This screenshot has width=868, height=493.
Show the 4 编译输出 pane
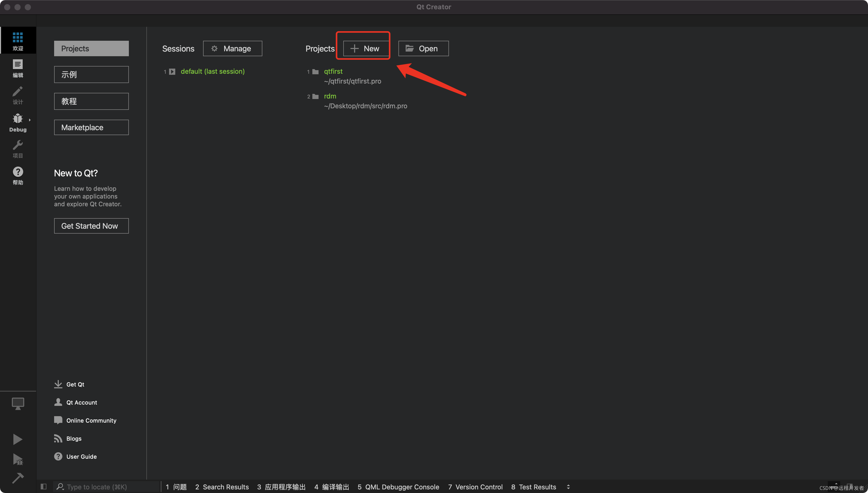[332, 487]
